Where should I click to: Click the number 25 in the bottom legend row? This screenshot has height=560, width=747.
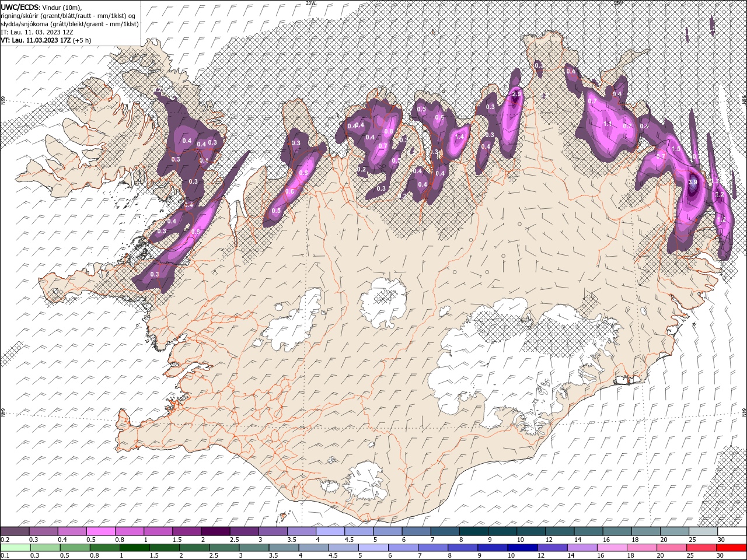[x=692, y=556]
